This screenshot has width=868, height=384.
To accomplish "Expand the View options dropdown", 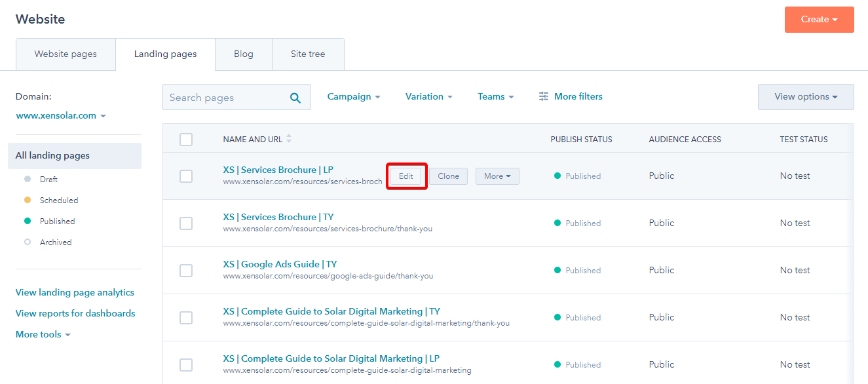I will coord(806,96).
